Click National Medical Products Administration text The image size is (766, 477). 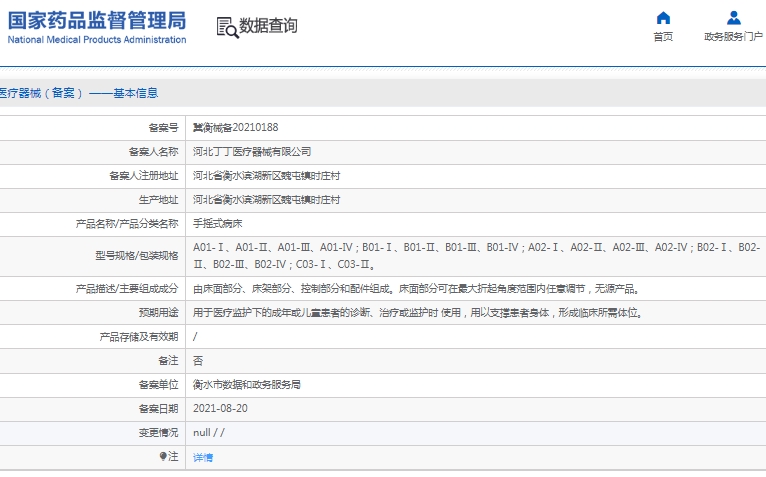point(97,40)
